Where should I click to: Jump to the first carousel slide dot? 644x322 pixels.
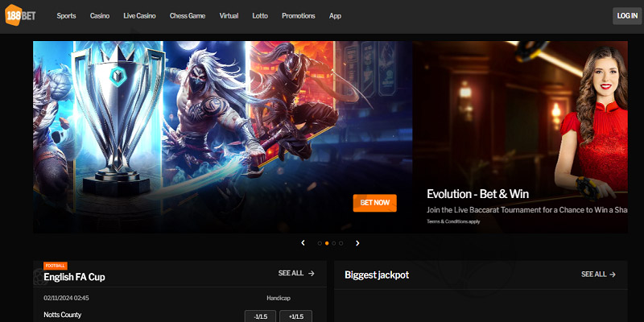tap(320, 243)
